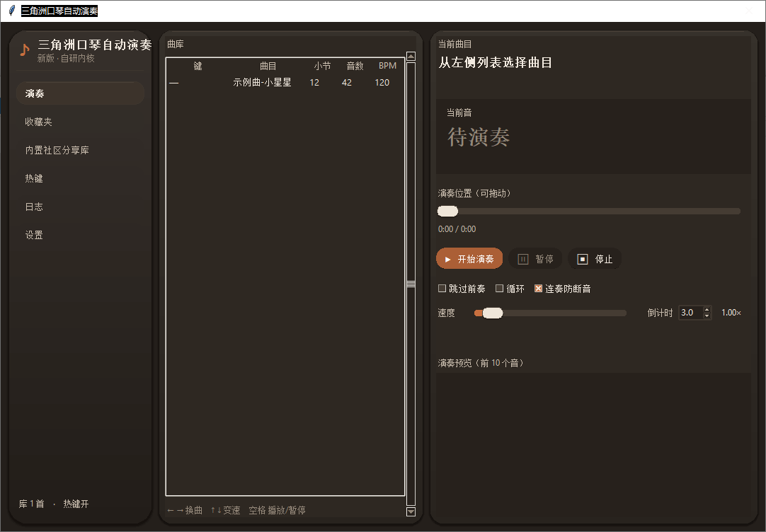Enable the 跳过前奏 checkbox
This screenshot has height=532, width=766.
442,289
